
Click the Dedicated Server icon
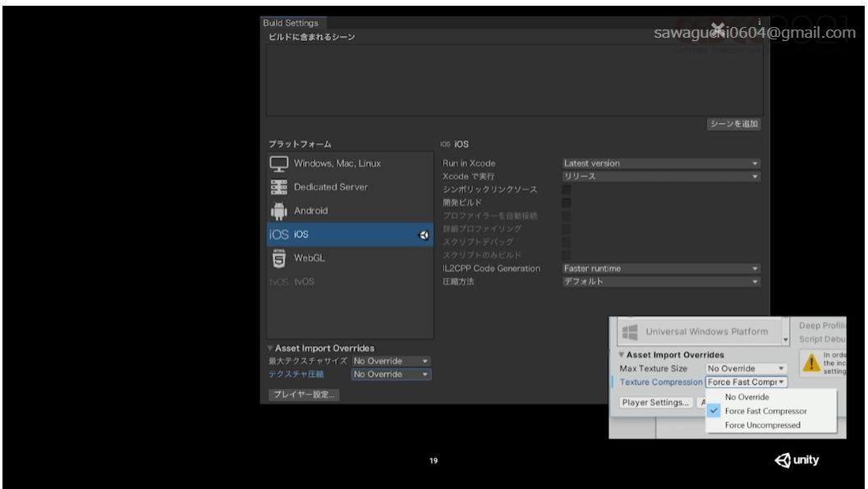pyautogui.click(x=279, y=188)
